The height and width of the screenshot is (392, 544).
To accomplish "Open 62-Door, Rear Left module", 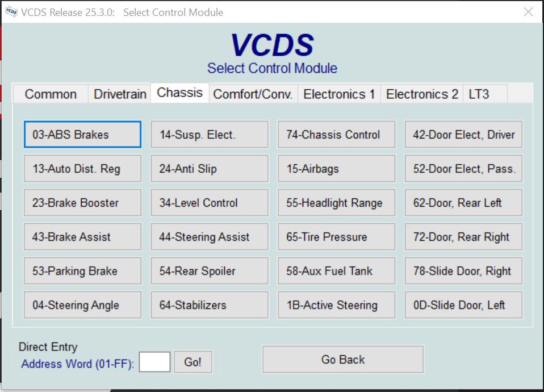I will (463, 202).
